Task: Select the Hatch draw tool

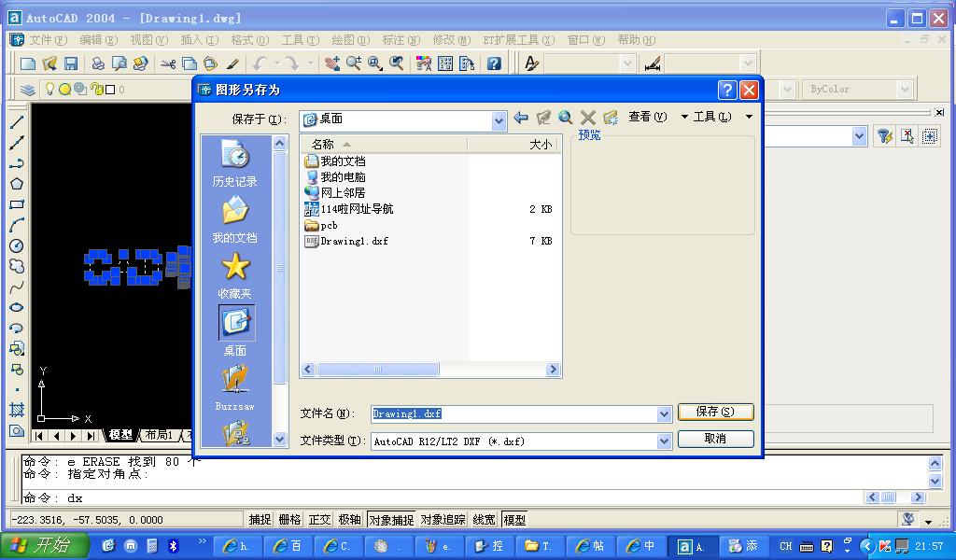Action: click(17, 410)
